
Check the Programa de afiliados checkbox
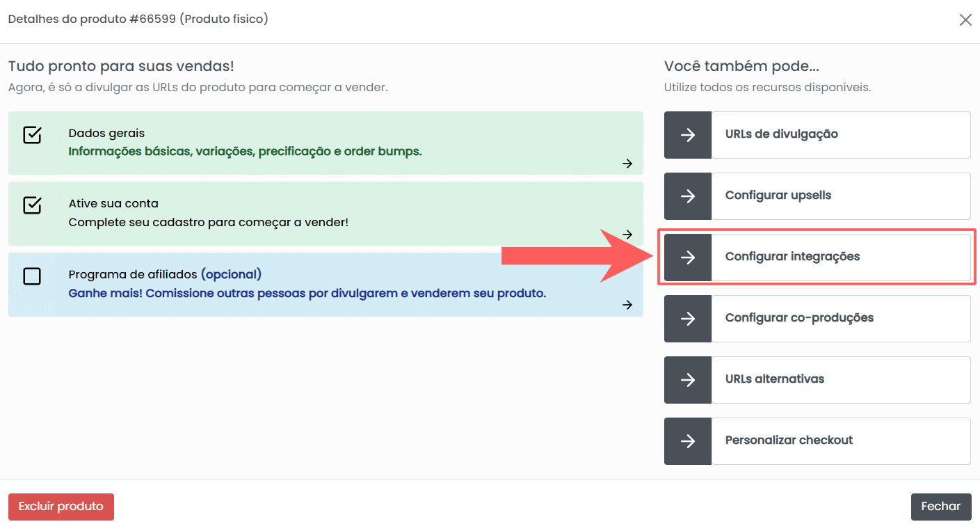pyautogui.click(x=32, y=276)
